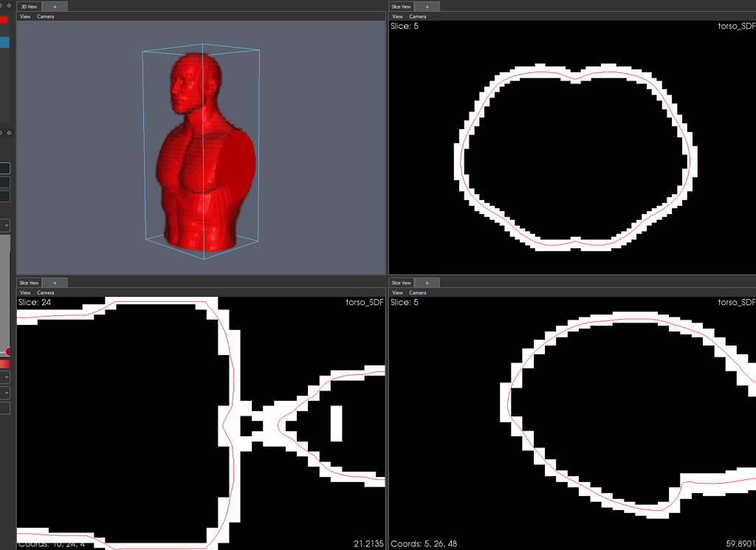
Task: Click the + icon next to the top Slice View tab
Action: [x=426, y=6]
